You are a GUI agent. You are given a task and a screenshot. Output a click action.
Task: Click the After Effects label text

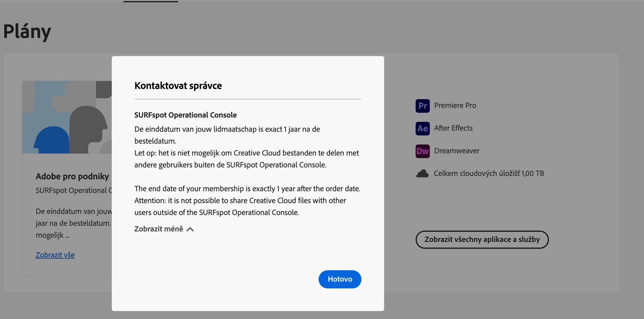[453, 128]
